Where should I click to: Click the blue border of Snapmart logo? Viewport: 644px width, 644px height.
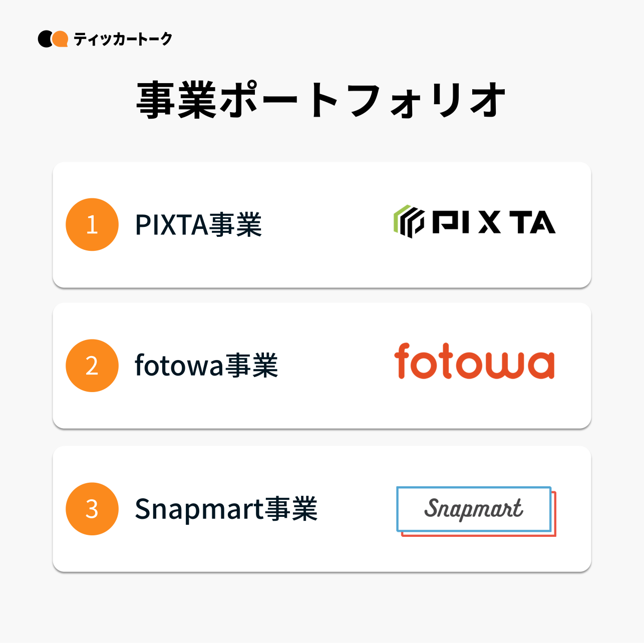point(474,488)
